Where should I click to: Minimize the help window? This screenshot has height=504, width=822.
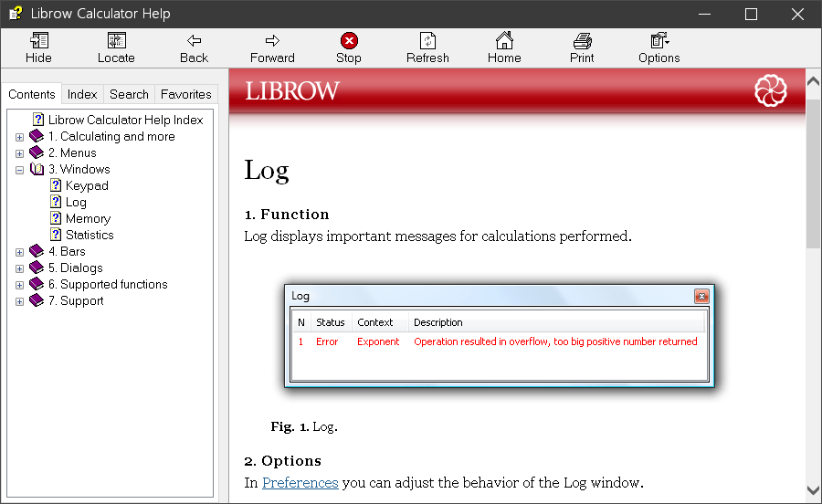coord(704,14)
